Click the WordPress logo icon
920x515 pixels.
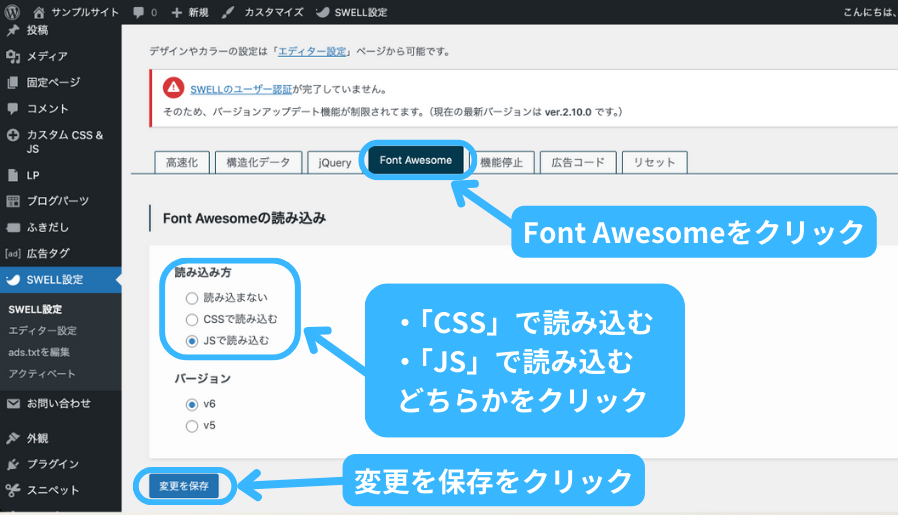tap(14, 12)
